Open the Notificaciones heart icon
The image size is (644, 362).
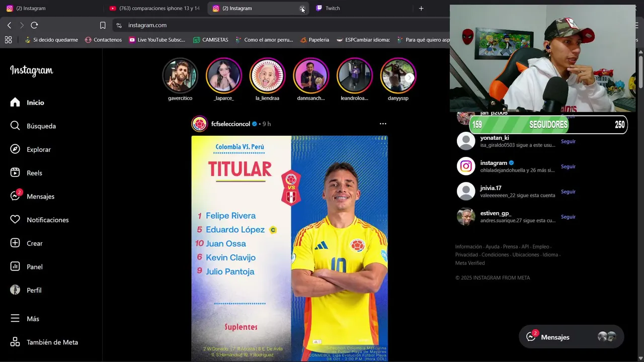pyautogui.click(x=15, y=220)
